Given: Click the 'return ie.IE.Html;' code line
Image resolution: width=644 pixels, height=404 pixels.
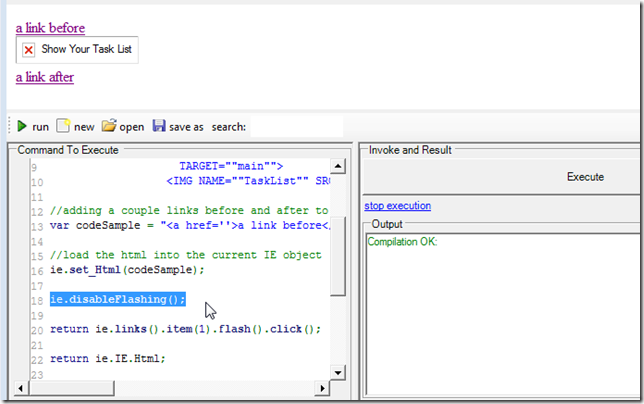Looking at the screenshot, I should (x=107, y=358).
